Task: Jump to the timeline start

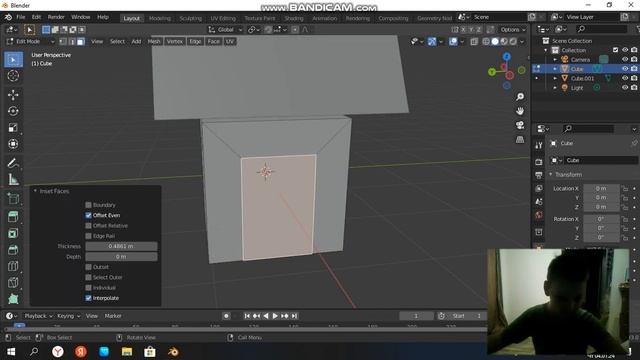Action: [x=247, y=316]
